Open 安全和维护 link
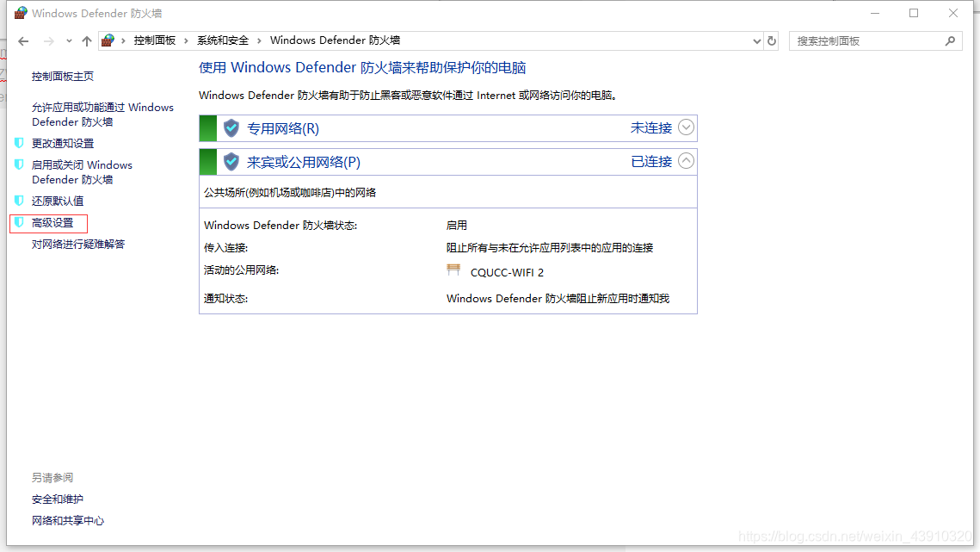This screenshot has height=552, width=980. tap(58, 499)
